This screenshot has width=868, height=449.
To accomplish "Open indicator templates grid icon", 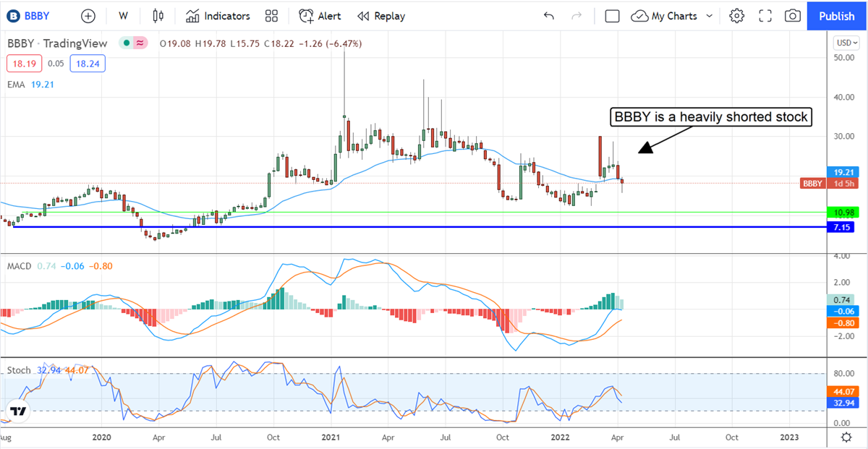I will 272,16.
